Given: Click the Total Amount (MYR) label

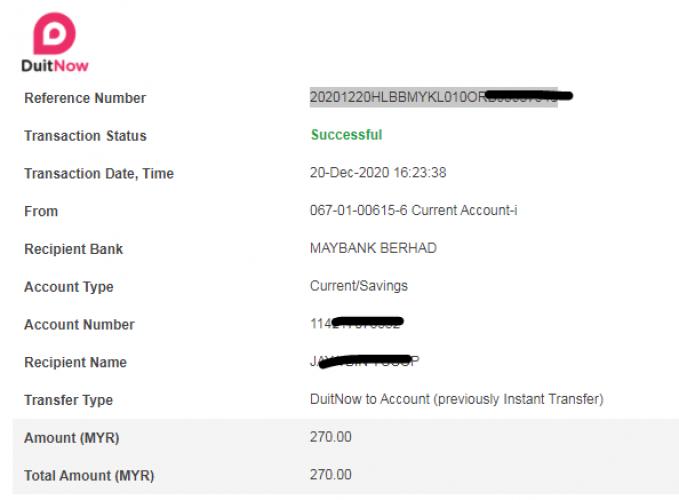Looking at the screenshot, I should point(89,476).
